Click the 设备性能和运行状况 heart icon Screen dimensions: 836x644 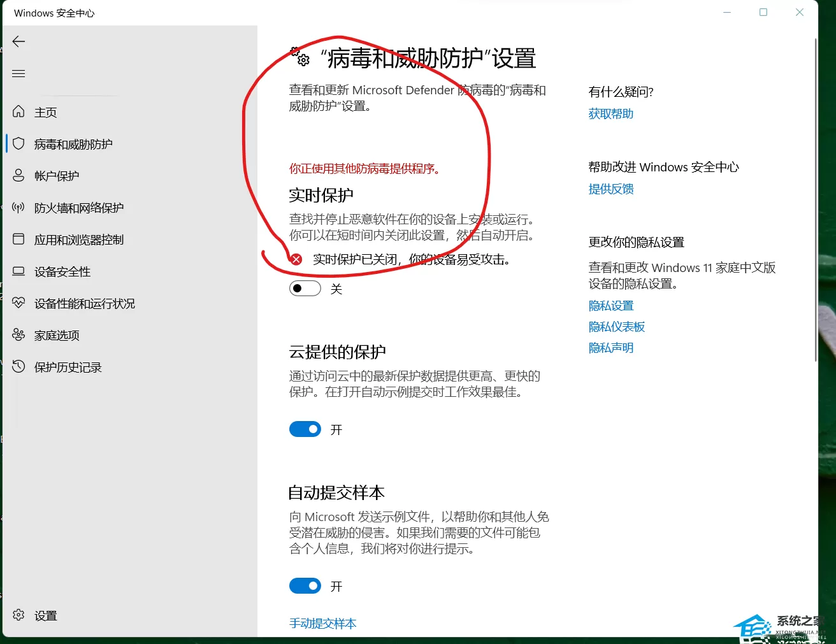pyautogui.click(x=18, y=303)
